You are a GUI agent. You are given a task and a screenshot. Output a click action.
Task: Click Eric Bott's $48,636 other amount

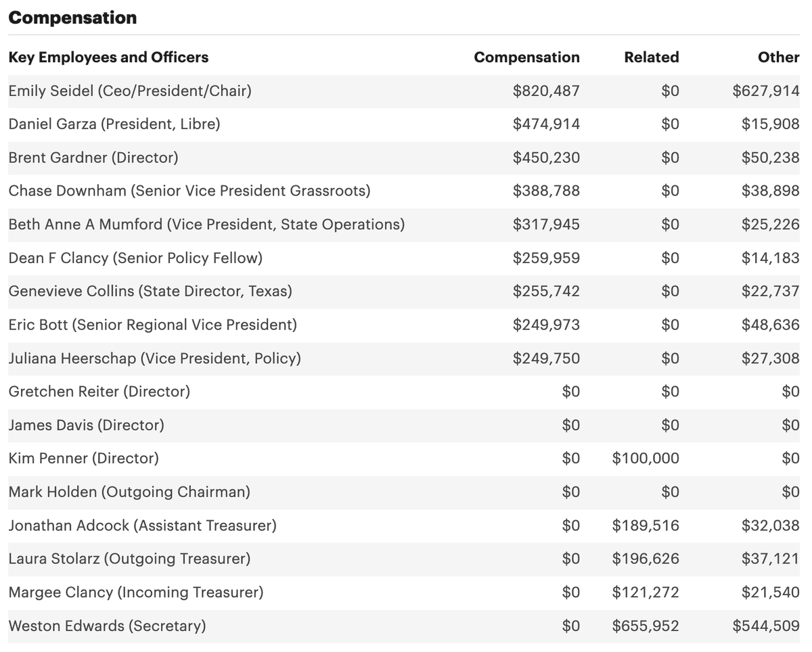click(x=771, y=325)
